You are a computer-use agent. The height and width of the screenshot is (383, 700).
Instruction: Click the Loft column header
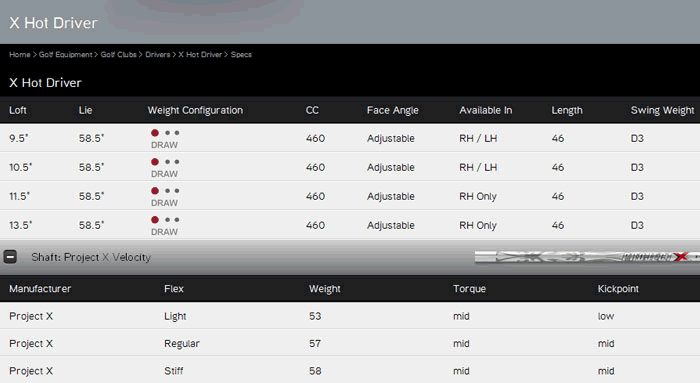tap(18, 110)
